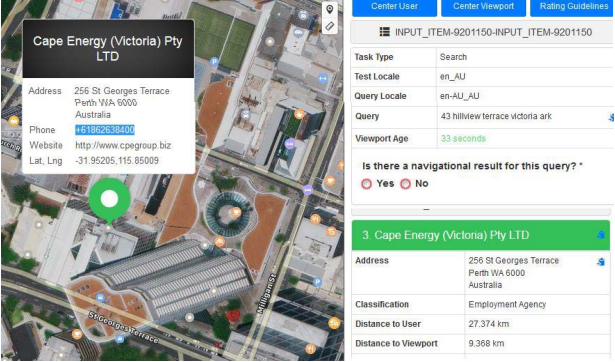Select No for navigational result
This screenshot has width=615, height=362.
[x=405, y=184]
